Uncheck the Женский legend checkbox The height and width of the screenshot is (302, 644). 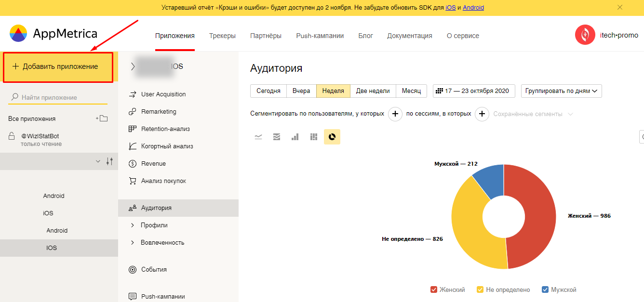[434, 289]
